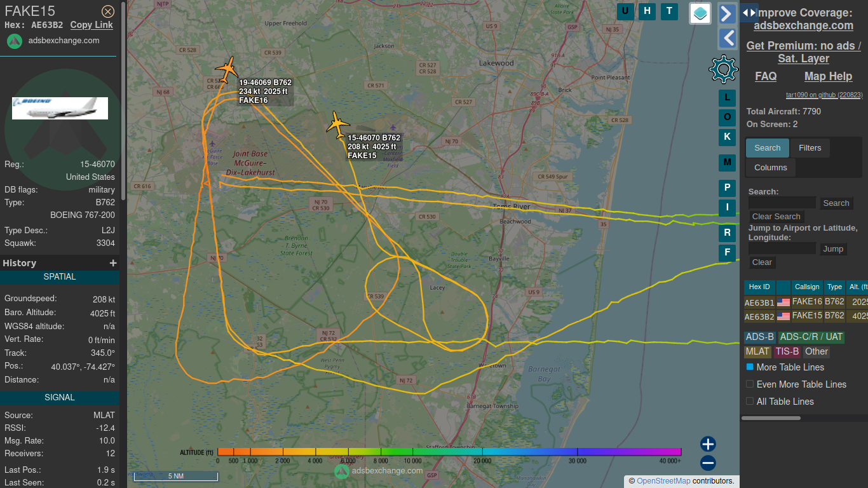Click the F map option button
Screen dimensions: 868x488
pyautogui.click(x=727, y=253)
